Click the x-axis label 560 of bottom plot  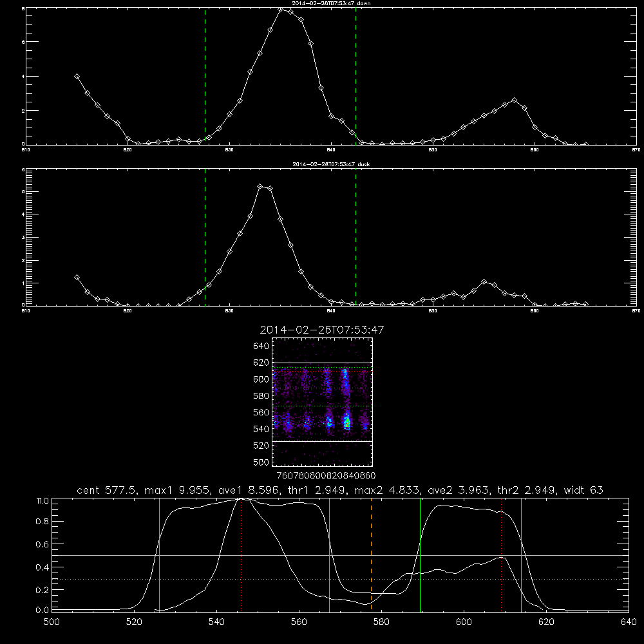point(299,622)
